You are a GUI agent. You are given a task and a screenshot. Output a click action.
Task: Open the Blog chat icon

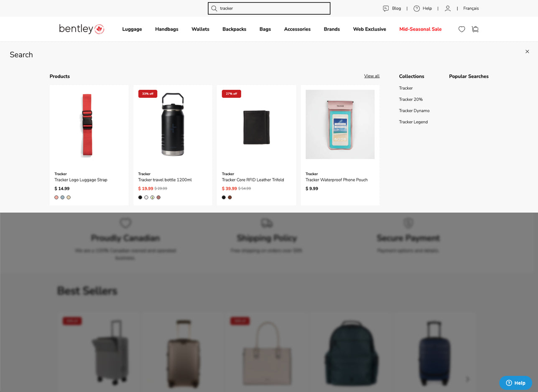click(386, 8)
